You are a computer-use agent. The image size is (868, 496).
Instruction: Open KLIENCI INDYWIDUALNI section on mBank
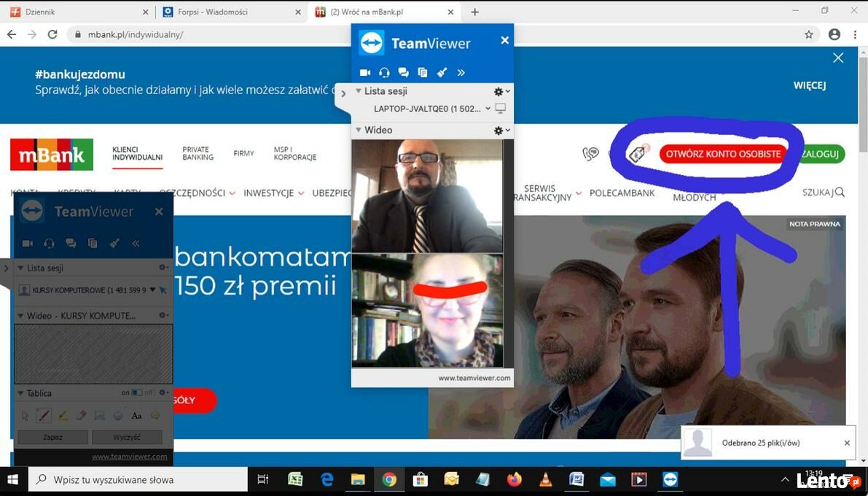pyautogui.click(x=137, y=153)
